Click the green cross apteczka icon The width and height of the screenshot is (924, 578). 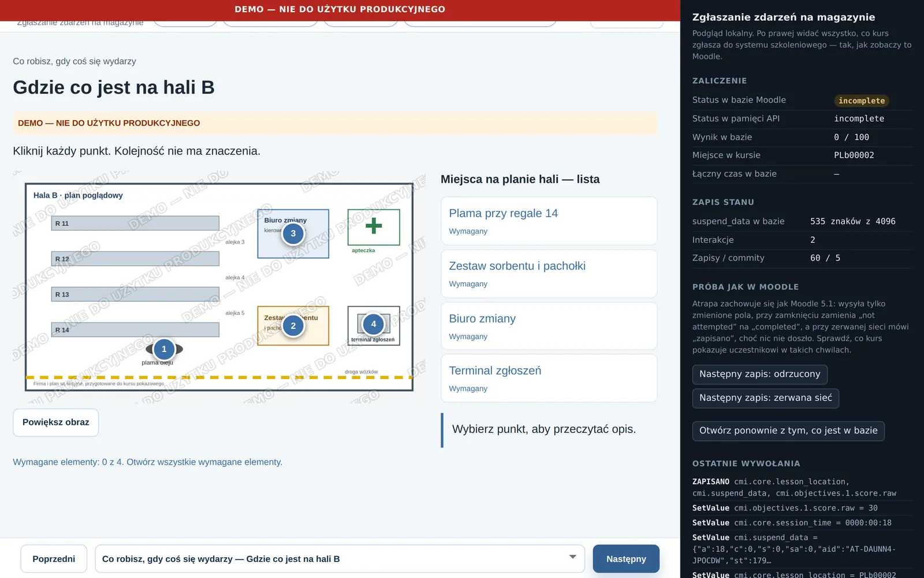[x=374, y=226]
